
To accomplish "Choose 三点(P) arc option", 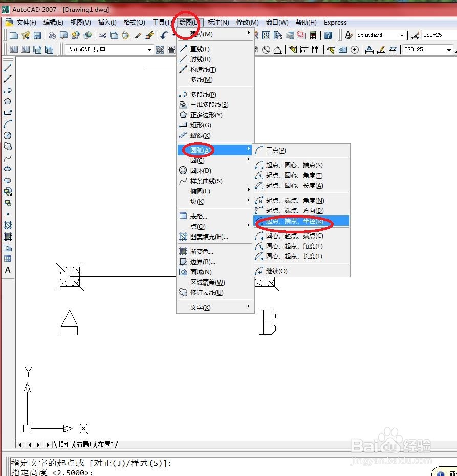I will 301,150.
